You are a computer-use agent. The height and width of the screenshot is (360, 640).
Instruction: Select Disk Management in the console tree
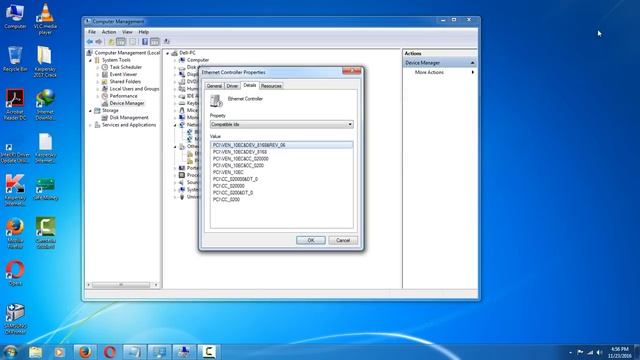pos(129,118)
